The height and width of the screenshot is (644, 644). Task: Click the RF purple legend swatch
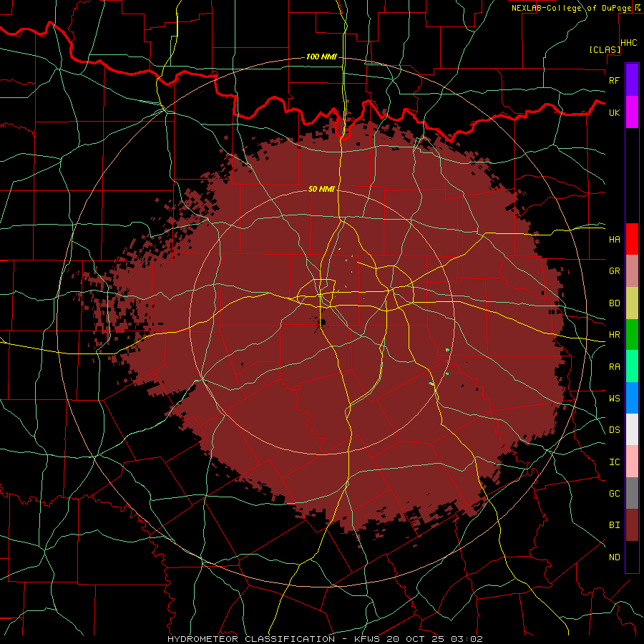tap(632, 79)
